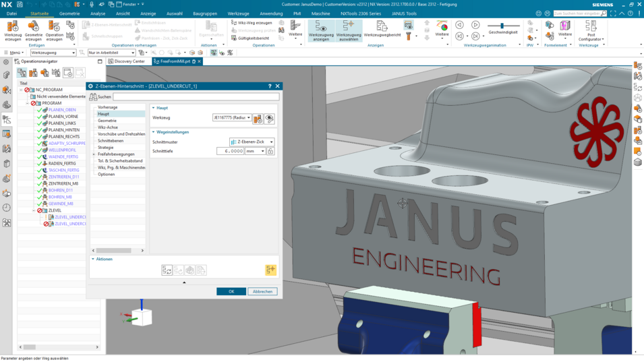Image resolution: width=644 pixels, height=362 pixels.
Task: Open help for Z-Ebenen-Hinterschnitt dialog
Action: coord(270,86)
